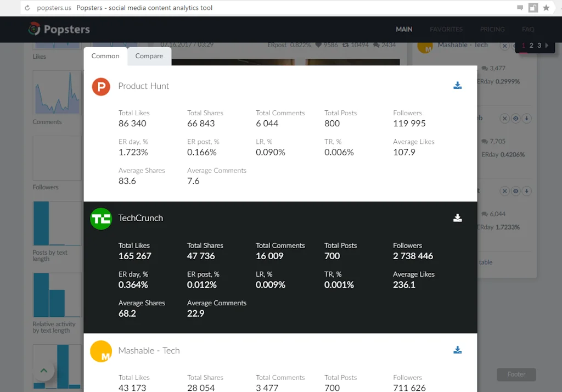This screenshot has width=562, height=392.
Task: Click the Product Hunt logo
Action: (x=101, y=86)
